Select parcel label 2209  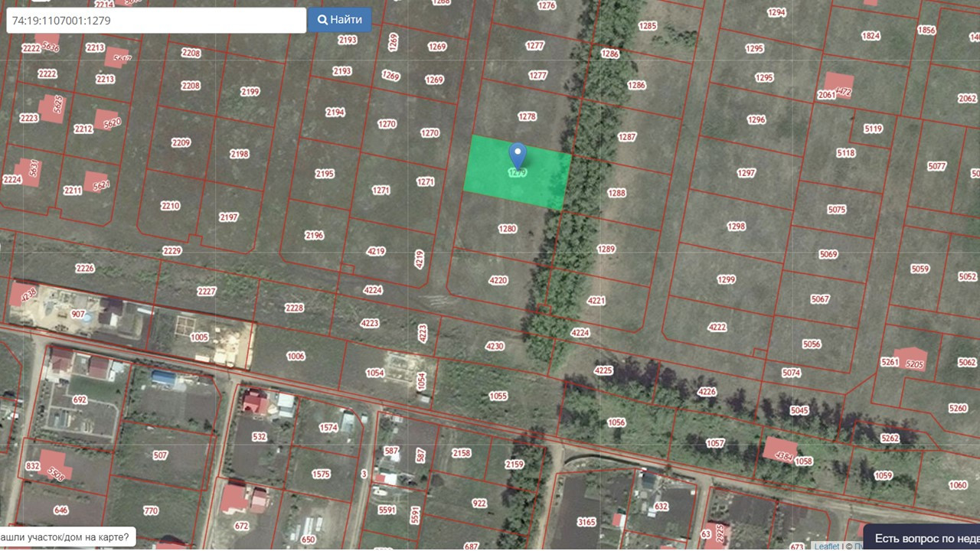point(181,143)
